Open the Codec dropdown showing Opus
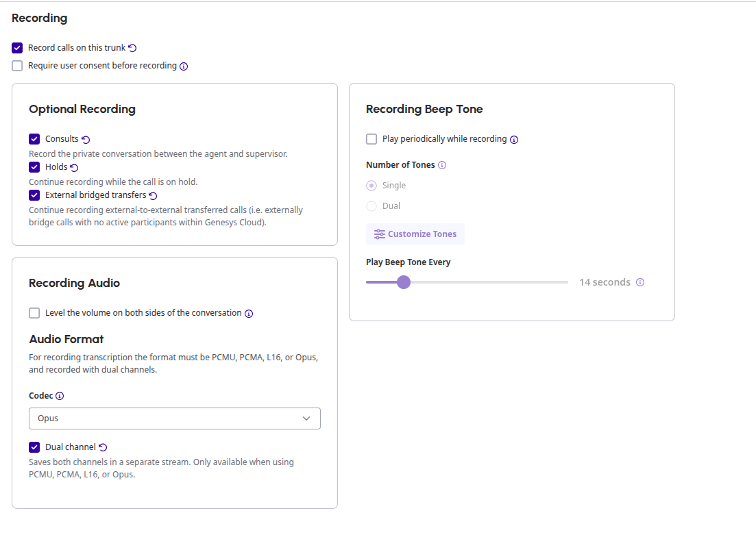 (175, 418)
